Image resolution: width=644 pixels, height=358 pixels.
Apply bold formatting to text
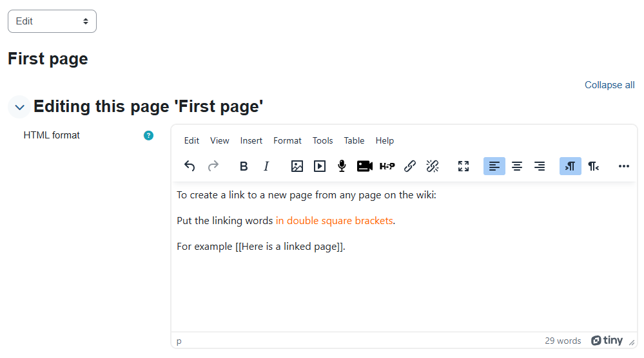[x=244, y=166]
